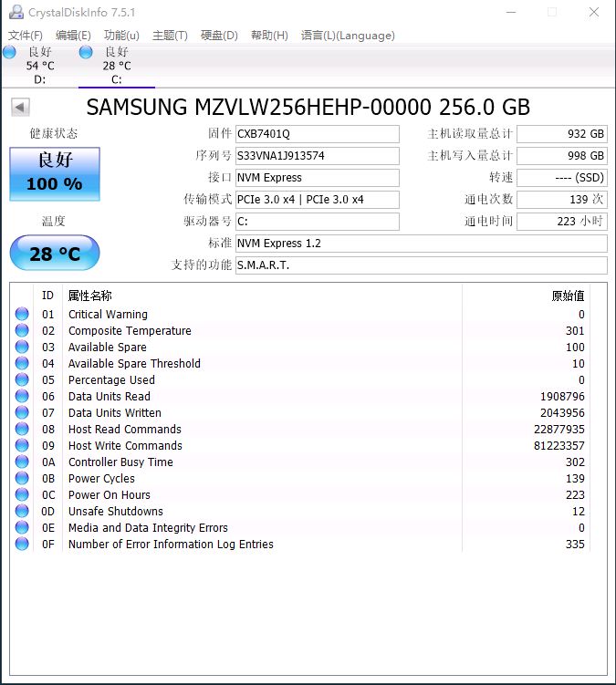Click the 28 °C temperature button
Viewport: 616px width, 685px height.
click(x=55, y=253)
